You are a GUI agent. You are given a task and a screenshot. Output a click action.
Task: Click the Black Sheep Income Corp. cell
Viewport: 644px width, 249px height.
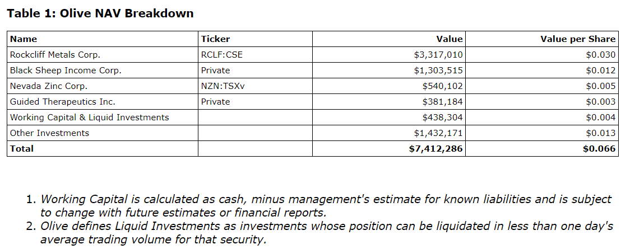pyautogui.click(x=66, y=71)
